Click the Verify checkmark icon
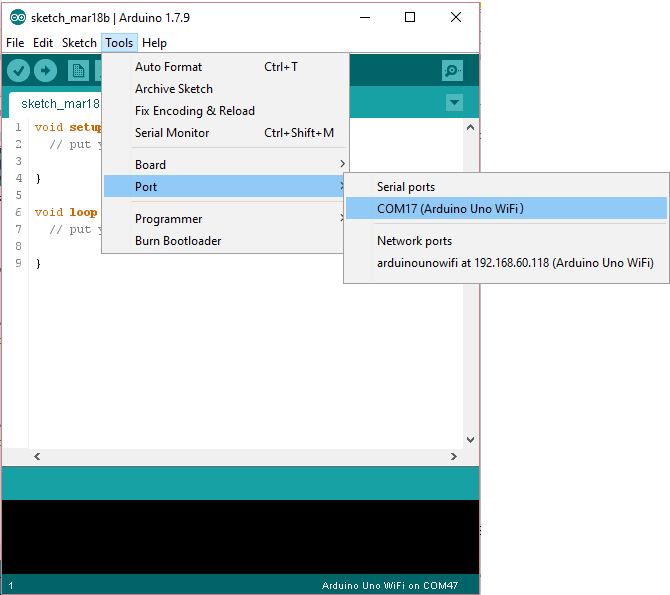This screenshot has height=595, width=670. coord(18,70)
